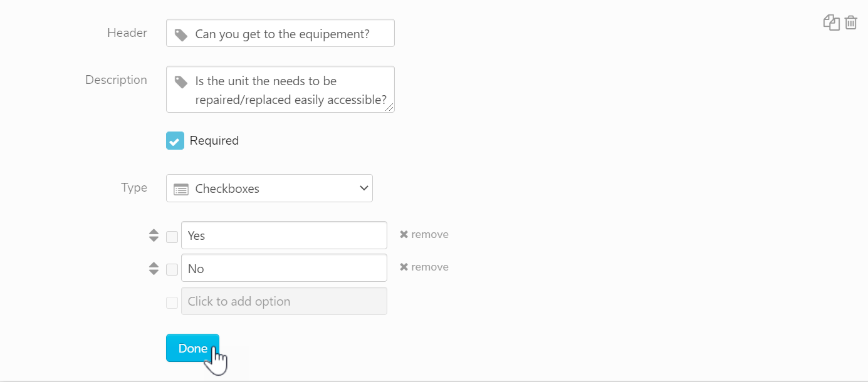Remove the Yes option

point(424,235)
